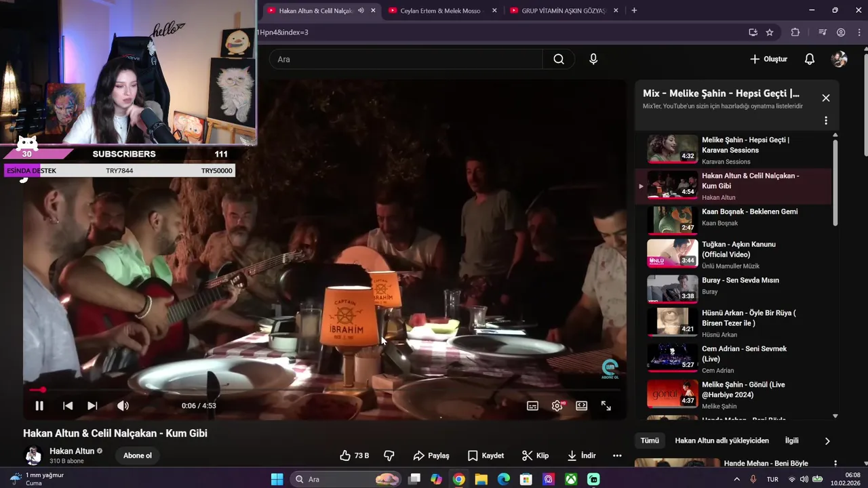
Task: Subscribe with the Abone ol button
Action: 138,455
